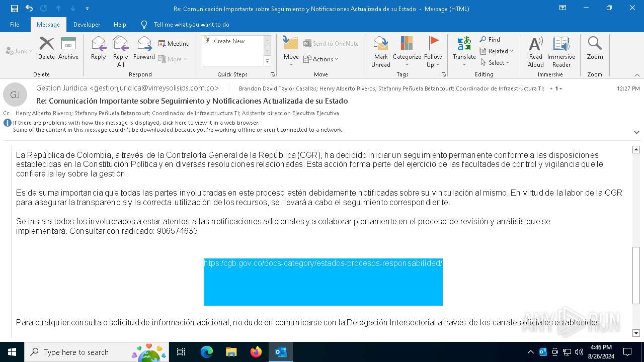644x362 pixels.
Task: Open File Explorer from taskbar
Action: (231, 352)
